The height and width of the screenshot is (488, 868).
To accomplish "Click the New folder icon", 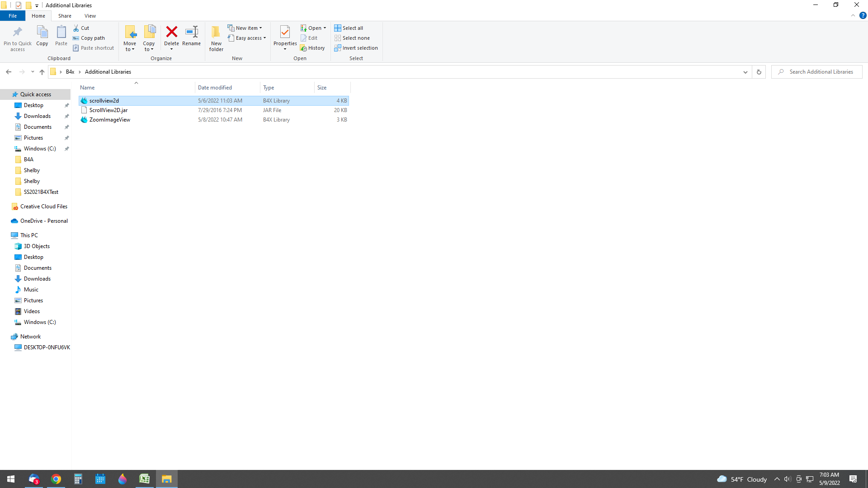I will pyautogui.click(x=216, y=33).
